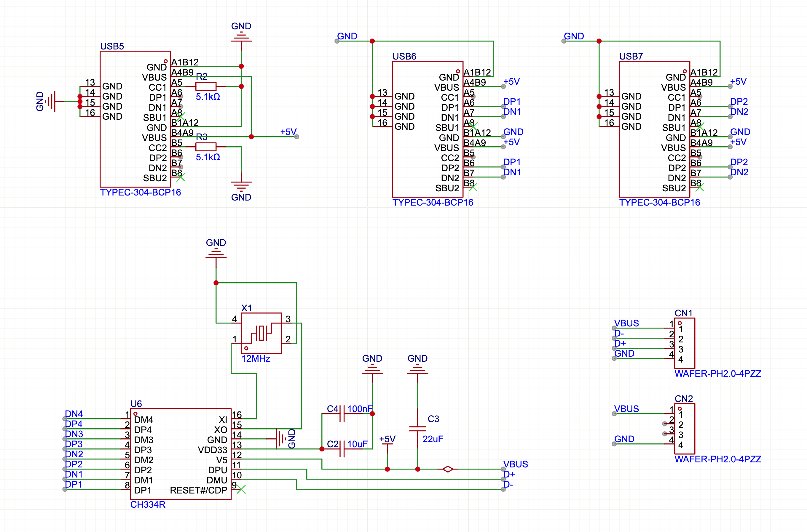The image size is (807, 532).
Task: Click the no-connect X on USB5 pin B8
Action: 181,177
